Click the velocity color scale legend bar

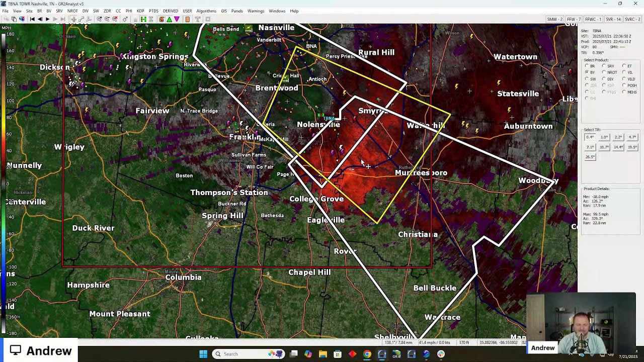tap(4, 183)
